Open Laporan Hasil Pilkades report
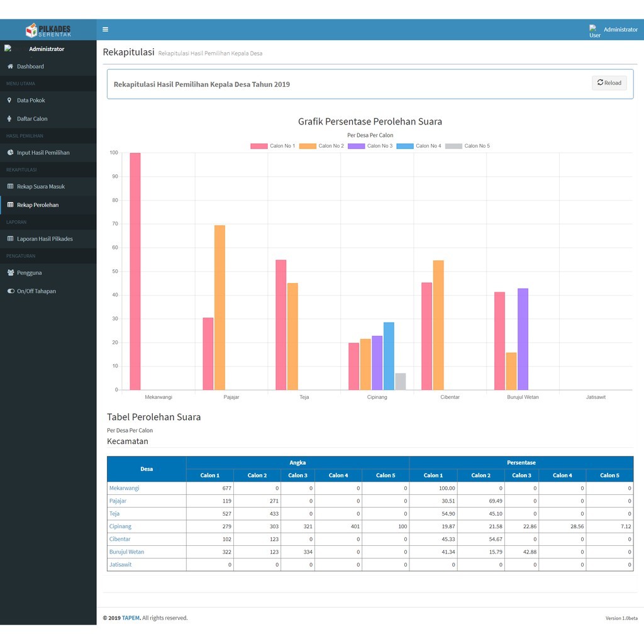 click(48, 239)
